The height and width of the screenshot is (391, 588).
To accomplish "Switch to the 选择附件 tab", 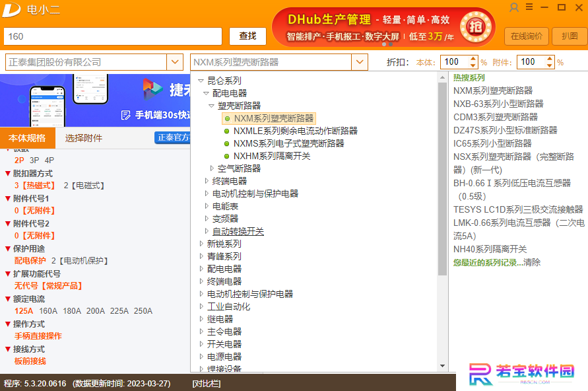I will point(83,138).
